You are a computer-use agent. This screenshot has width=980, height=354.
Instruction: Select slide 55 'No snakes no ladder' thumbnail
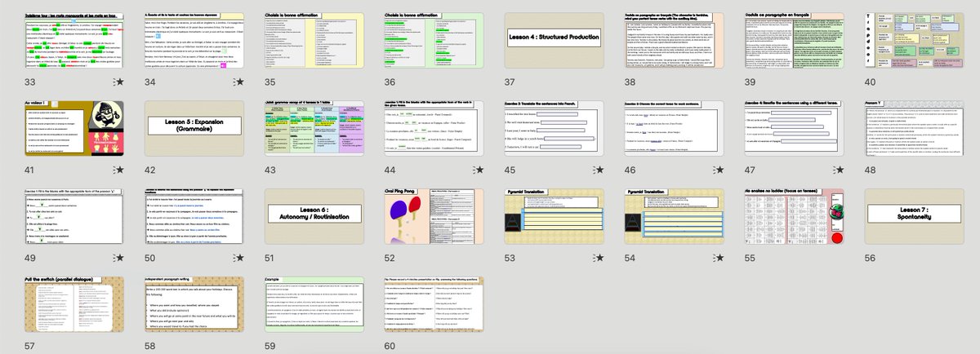pyautogui.click(x=795, y=216)
